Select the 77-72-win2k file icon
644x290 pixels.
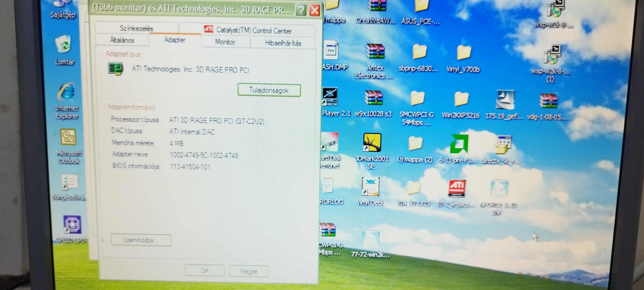point(370,244)
